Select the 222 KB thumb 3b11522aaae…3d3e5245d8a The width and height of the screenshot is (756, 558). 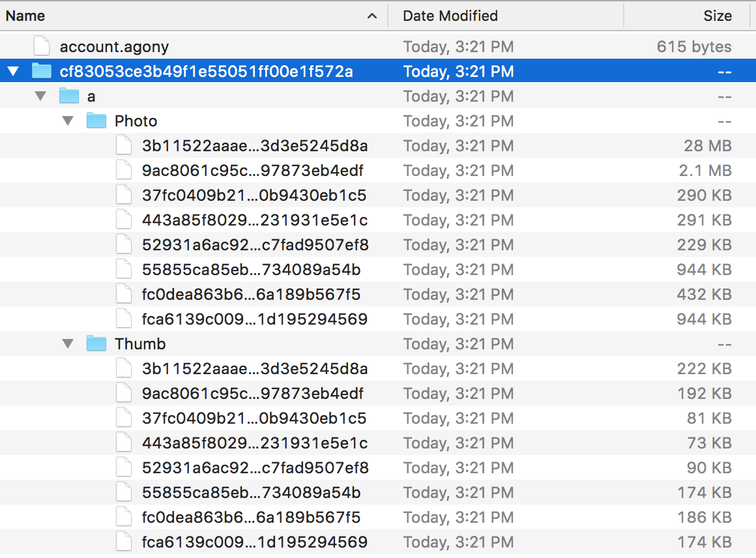(x=255, y=368)
